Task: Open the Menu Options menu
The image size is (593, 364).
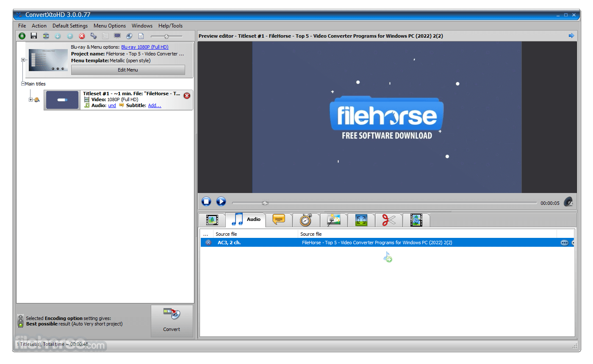Action: point(110,26)
